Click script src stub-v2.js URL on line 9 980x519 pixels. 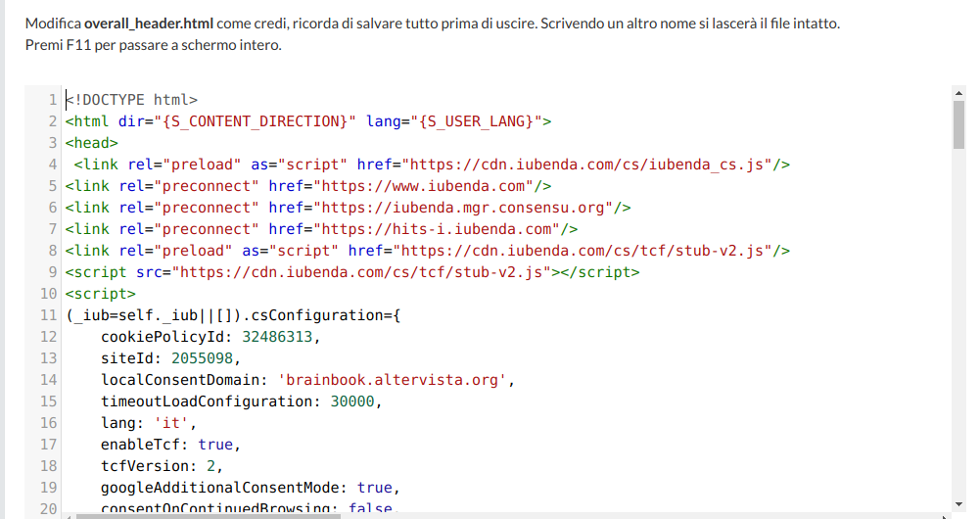tap(361, 272)
